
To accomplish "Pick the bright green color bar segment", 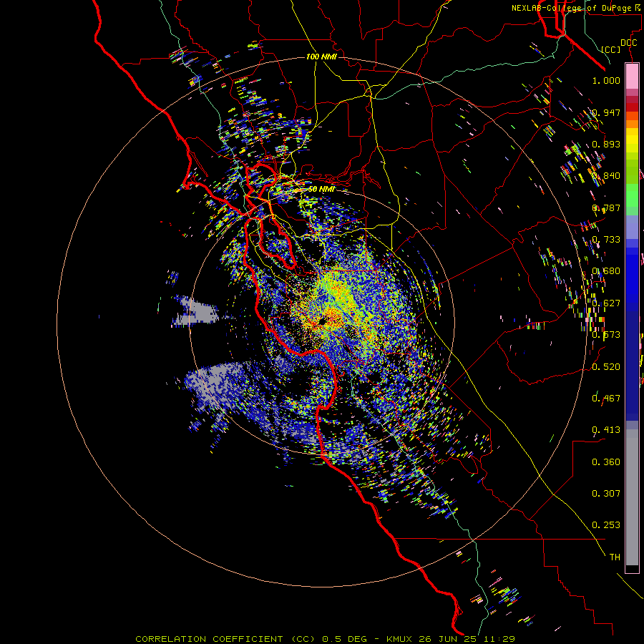I will (x=632, y=195).
